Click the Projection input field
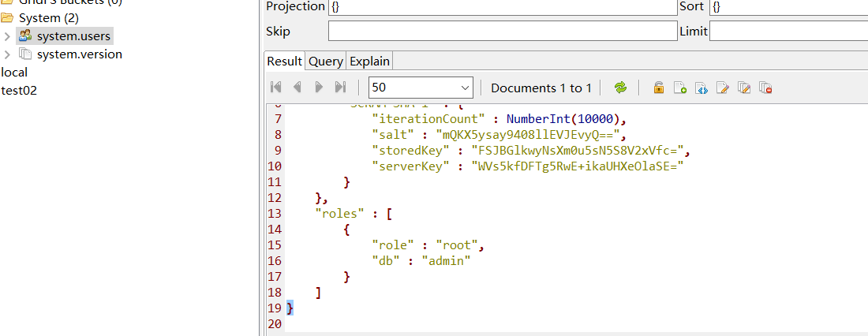The image size is (868, 336). [503, 6]
